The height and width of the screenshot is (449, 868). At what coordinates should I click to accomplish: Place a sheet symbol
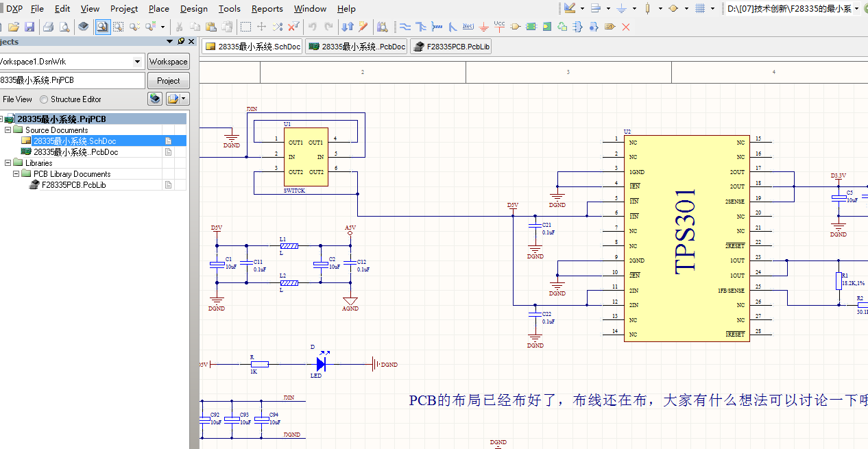coord(531,27)
